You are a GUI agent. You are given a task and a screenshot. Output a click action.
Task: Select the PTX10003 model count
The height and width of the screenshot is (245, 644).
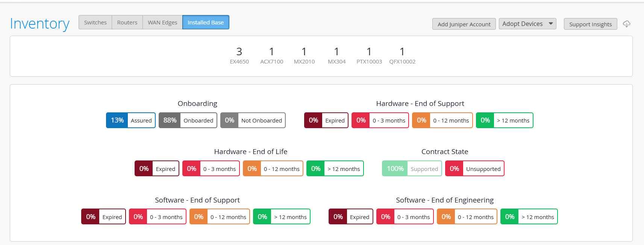(369, 55)
